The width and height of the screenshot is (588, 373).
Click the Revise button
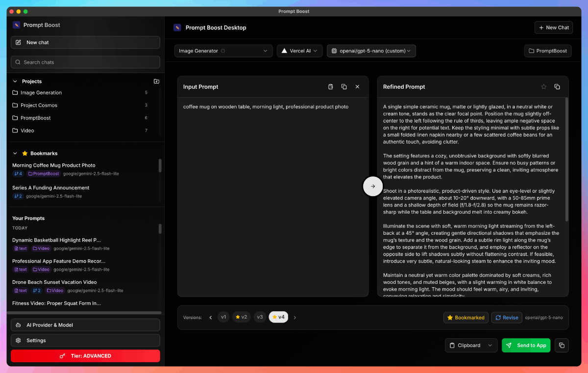(x=507, y=317)
